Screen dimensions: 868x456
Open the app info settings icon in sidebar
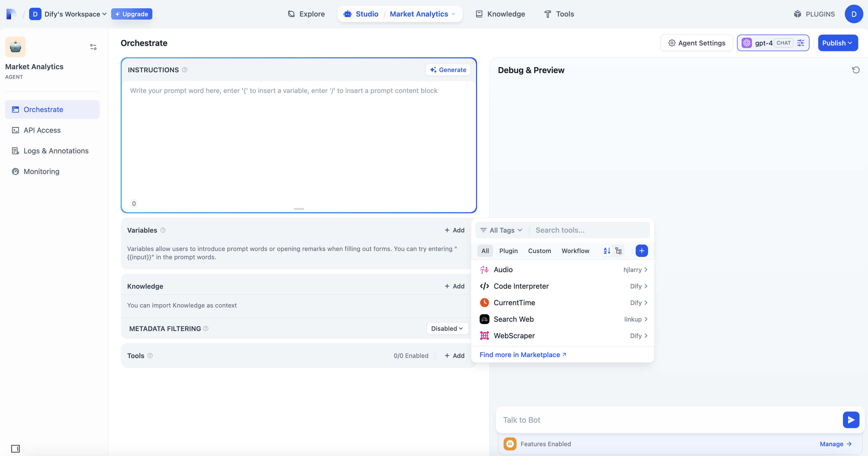93,47
